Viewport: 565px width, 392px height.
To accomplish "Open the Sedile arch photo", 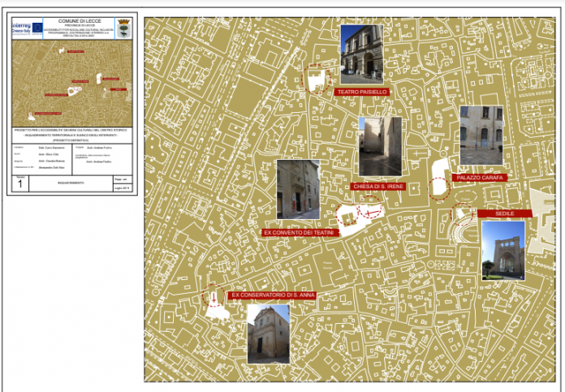I will click(x=503, y=251).
